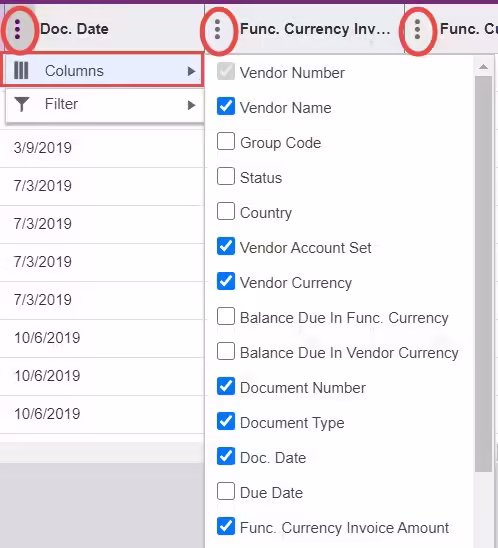This screenshot has width=498, height=548.
Task: Click the scrollbar up arrow
Action: [x=484, y=66]
